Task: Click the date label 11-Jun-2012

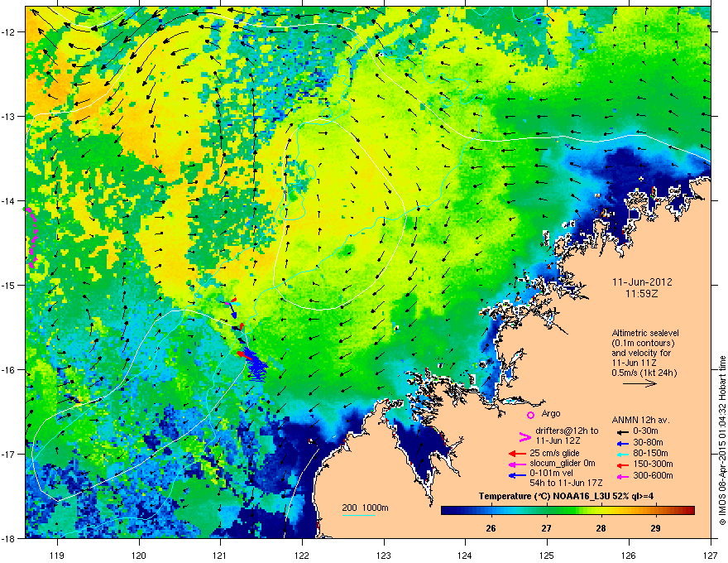Action: [x=642, y=282]
